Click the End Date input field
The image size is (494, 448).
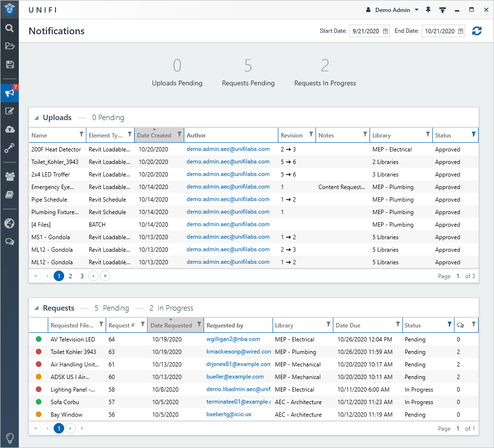(438, 31)
